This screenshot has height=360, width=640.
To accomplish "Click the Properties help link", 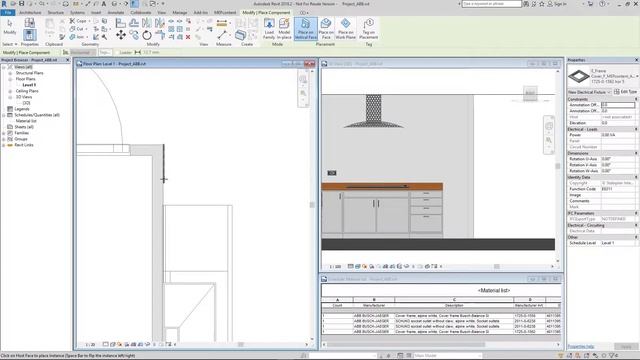I will 581,347.
